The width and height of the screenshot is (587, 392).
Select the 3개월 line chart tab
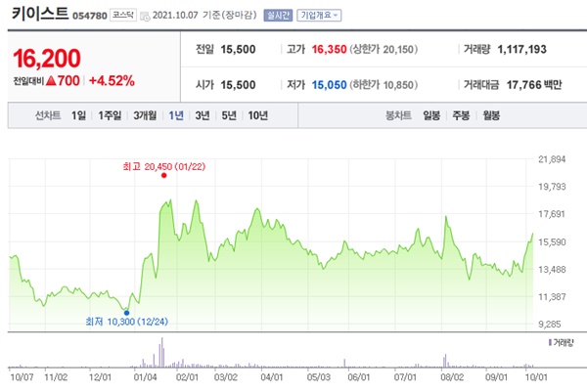145,115
